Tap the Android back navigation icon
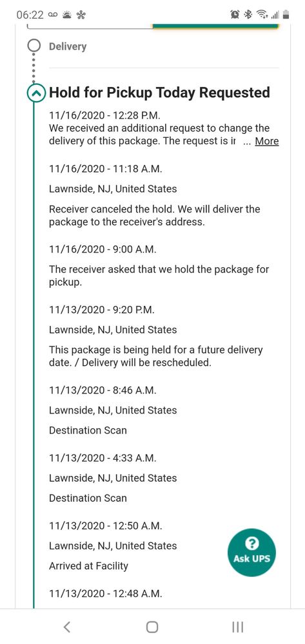 [67, 627]
